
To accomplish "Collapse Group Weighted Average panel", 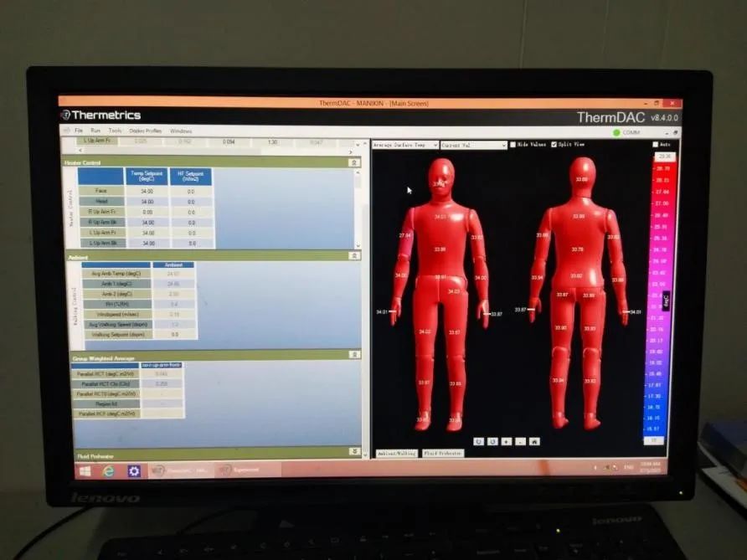I will pyautogui.click(x=354, y=355).
